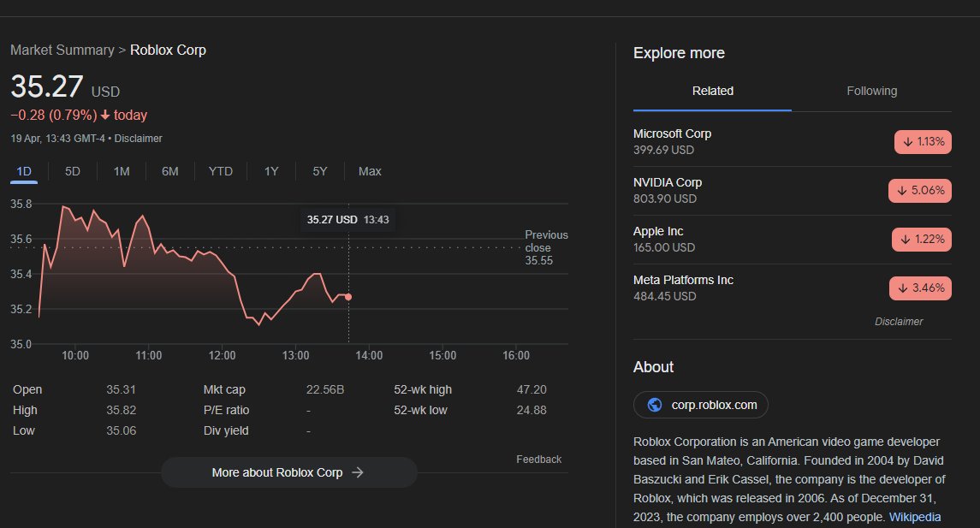Click the NVIDIA 5.06% change badge
The width and height of the screenshot is (980, 528).
click(920, 191)
